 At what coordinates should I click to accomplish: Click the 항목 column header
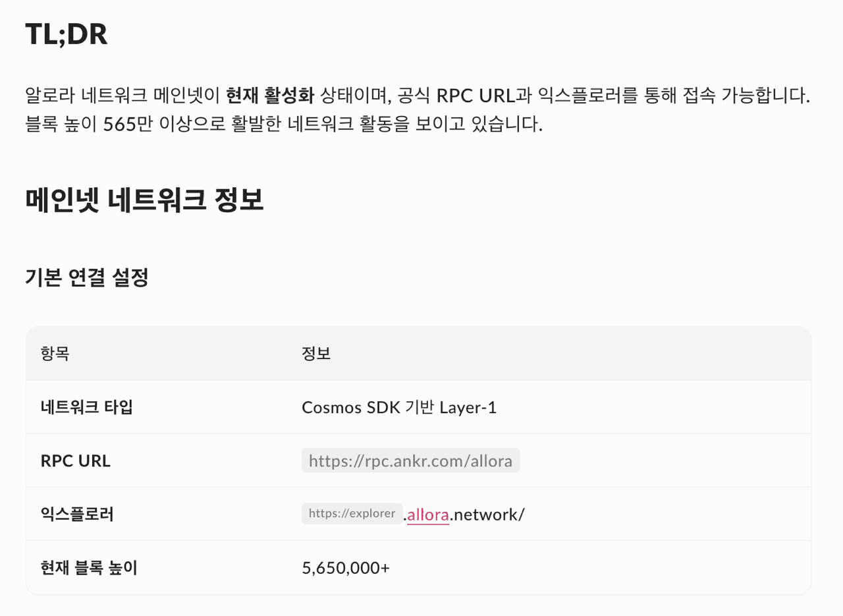pyautogui.click(x=55, y=353)
